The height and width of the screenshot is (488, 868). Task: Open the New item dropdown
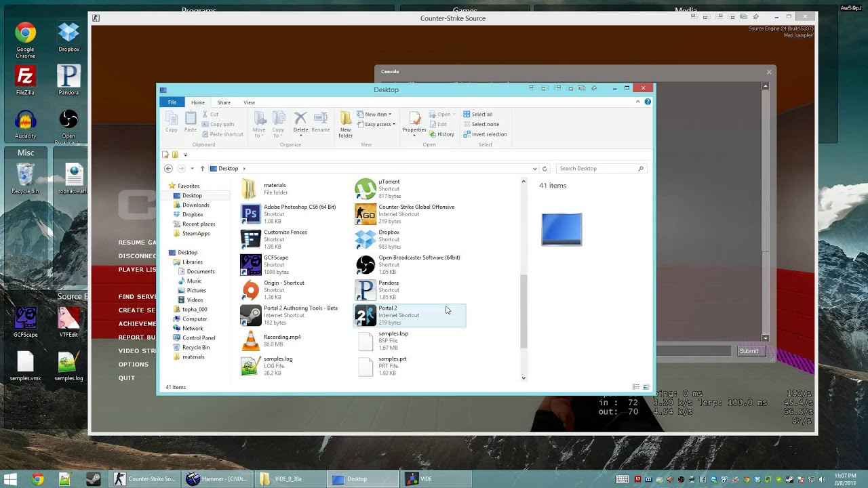(x=374, y=115)
